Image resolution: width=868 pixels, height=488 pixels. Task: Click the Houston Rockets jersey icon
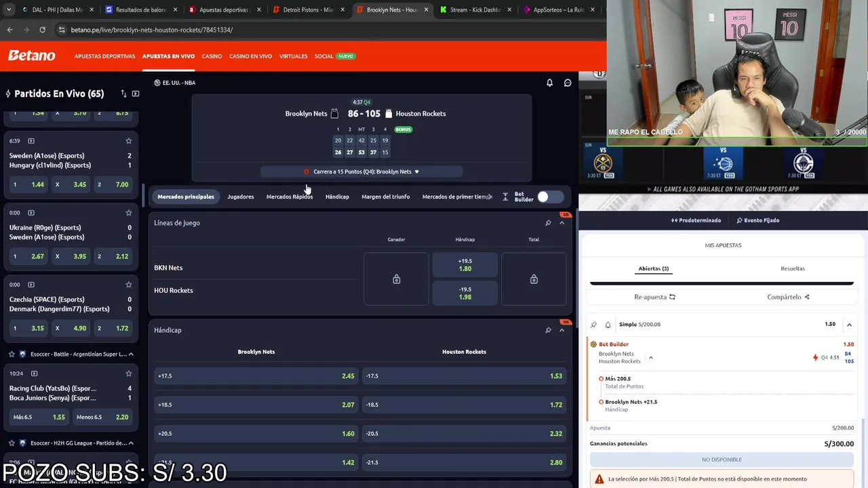pos(389,114)
